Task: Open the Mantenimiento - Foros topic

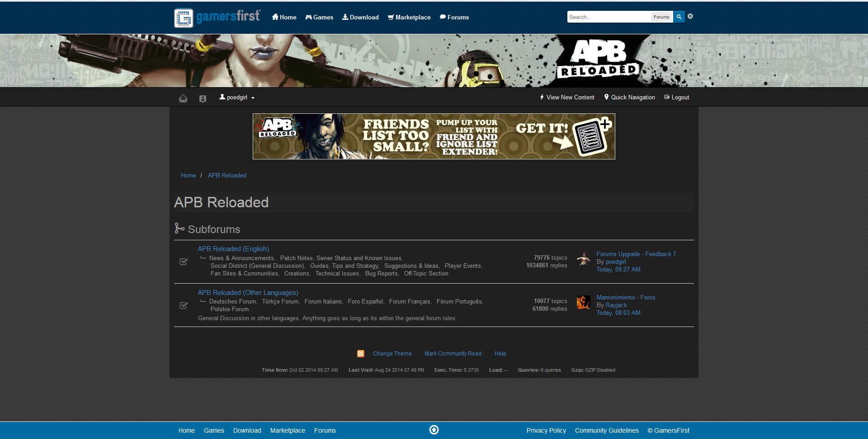Action: 626,297
